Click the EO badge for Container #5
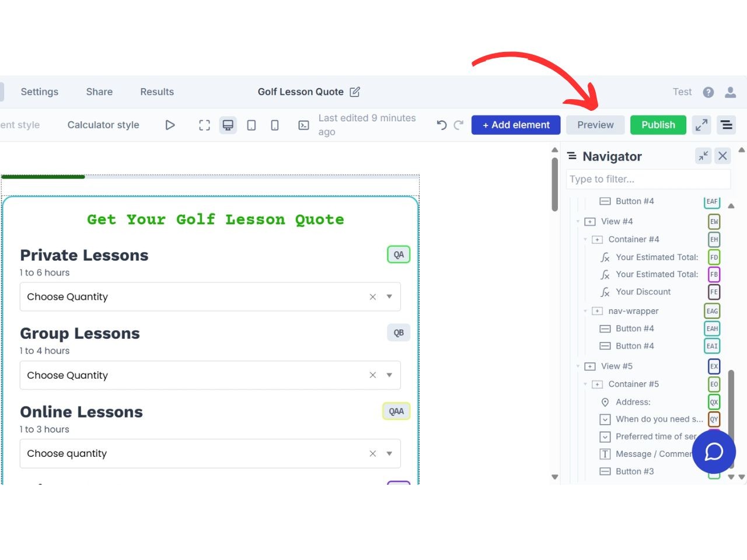Viewport: 747px width, 560px height. [714, 384]
